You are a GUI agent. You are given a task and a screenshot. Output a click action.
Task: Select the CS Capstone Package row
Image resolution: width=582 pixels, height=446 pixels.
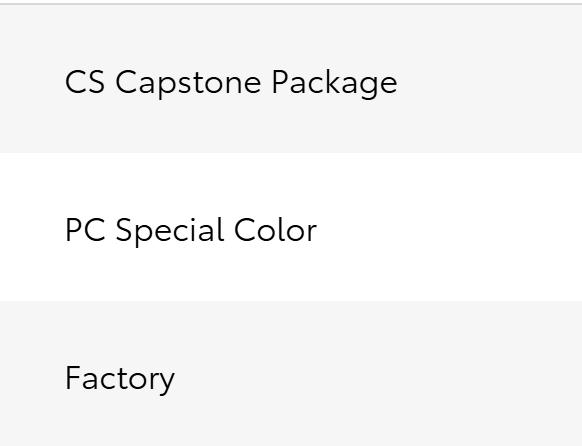coord(291,79)
